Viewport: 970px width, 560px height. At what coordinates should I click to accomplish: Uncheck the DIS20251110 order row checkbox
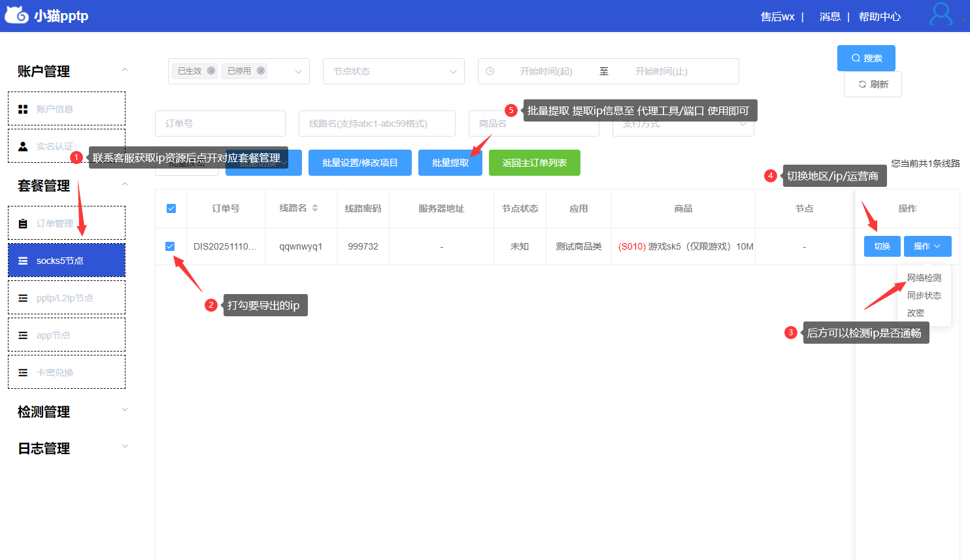171,246
